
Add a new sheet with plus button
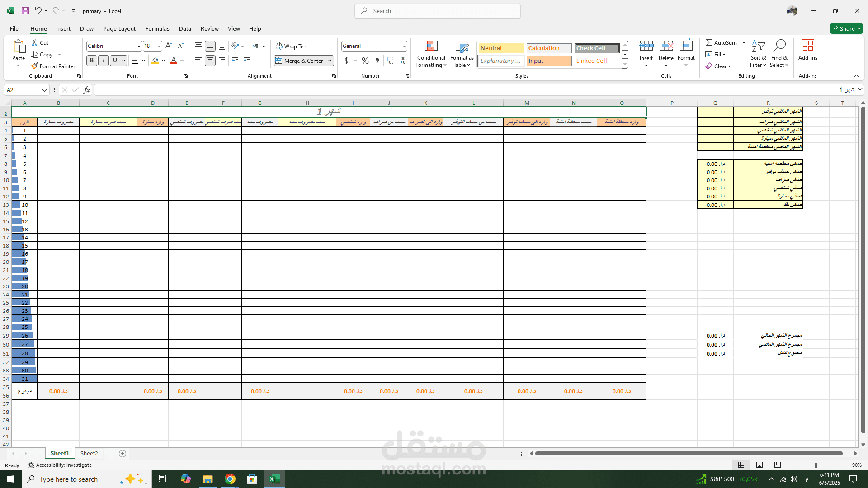click(x=123, y=453)
